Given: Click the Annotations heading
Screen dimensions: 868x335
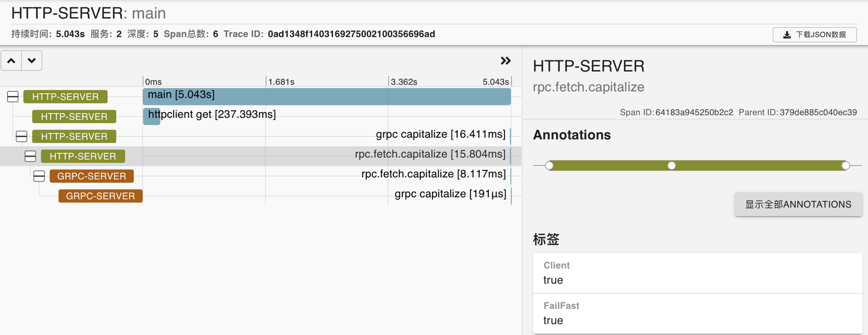Looking at the screenshot, I should click(572, 135).
